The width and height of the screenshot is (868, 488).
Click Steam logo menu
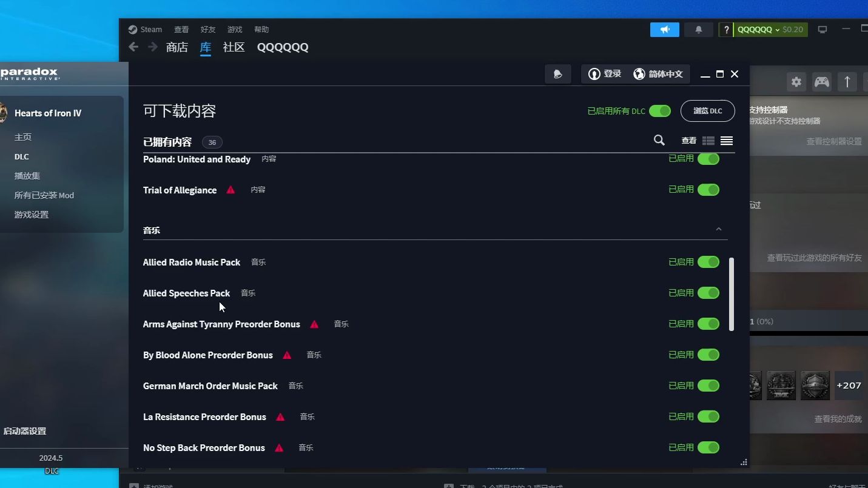[145, 30]
